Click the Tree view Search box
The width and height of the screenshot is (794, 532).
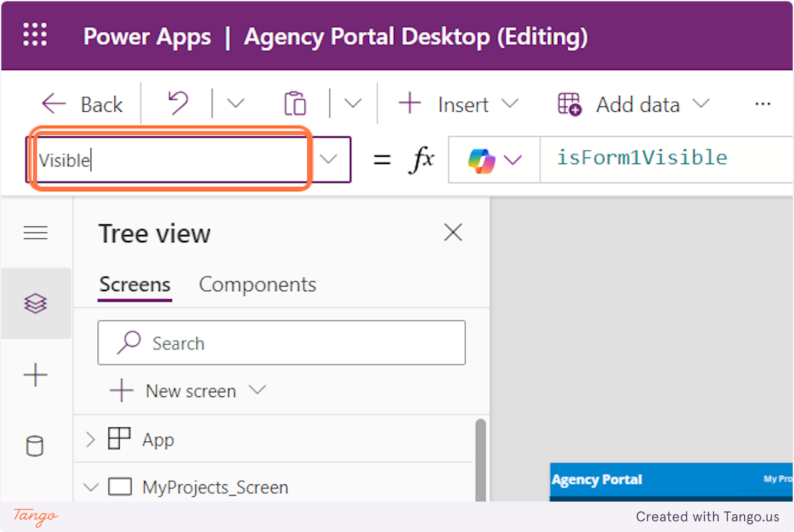282,343
